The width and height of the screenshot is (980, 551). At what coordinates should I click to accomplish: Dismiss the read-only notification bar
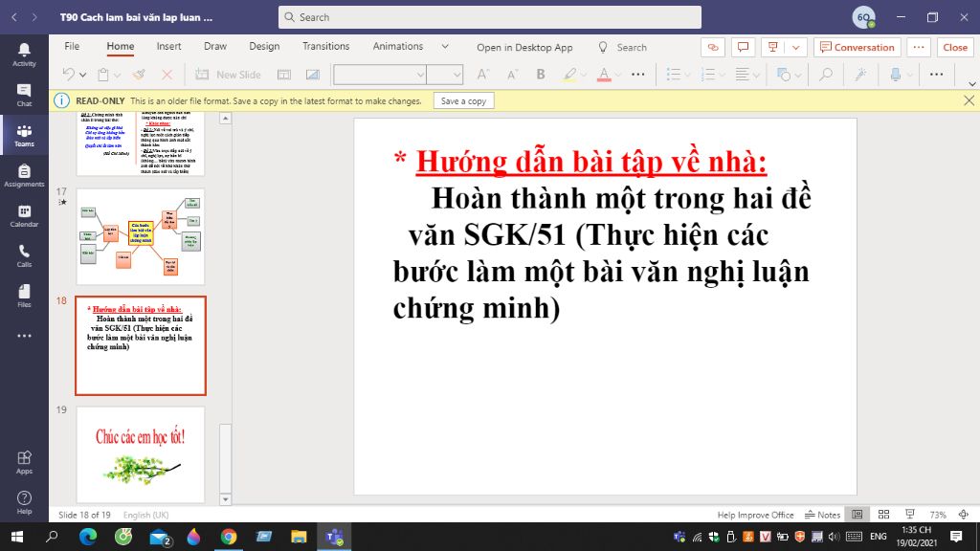969,100
